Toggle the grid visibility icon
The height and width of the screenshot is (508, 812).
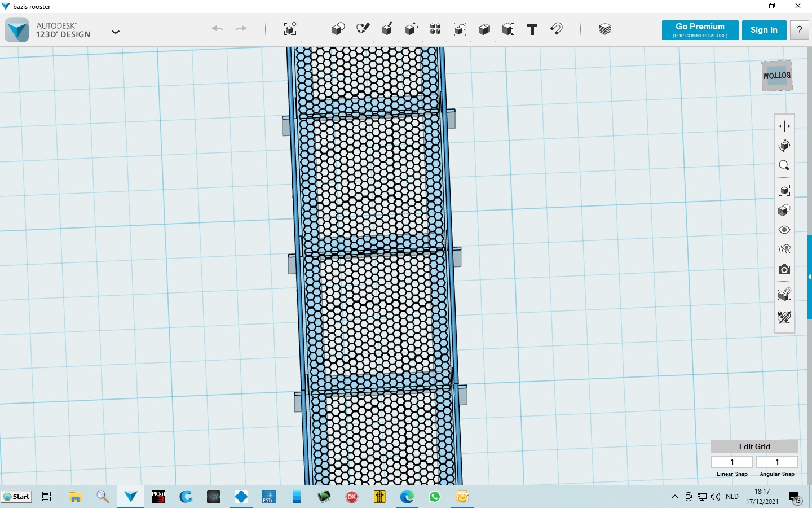click(x=784, y=249)
